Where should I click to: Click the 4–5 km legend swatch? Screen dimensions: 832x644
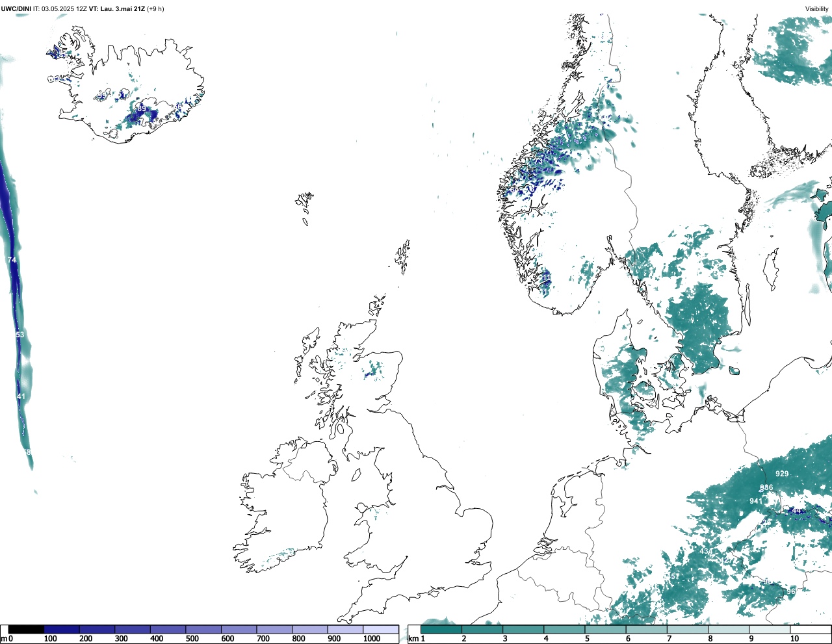coord(564,629)
